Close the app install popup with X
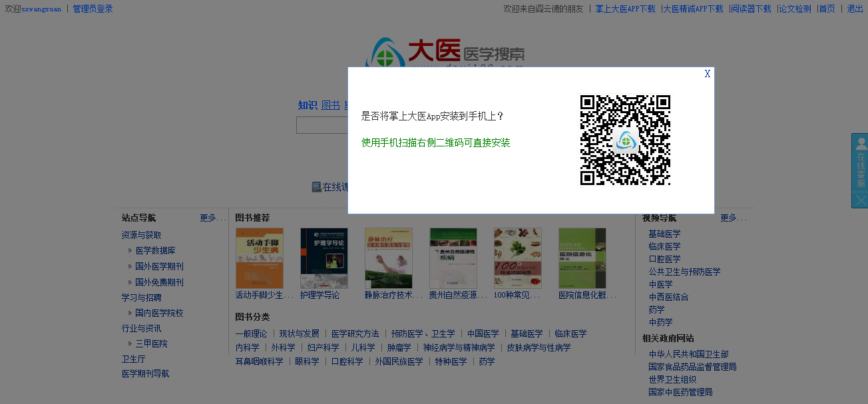This screenshot has height=404, width=868. [x=708, y=74]
